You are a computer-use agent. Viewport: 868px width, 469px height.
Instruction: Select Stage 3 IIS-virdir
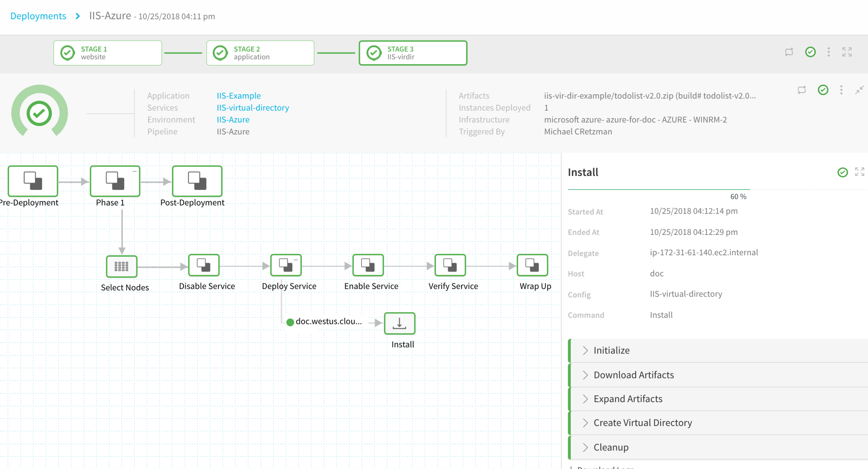pyautogui.click(x=413, y=53)
